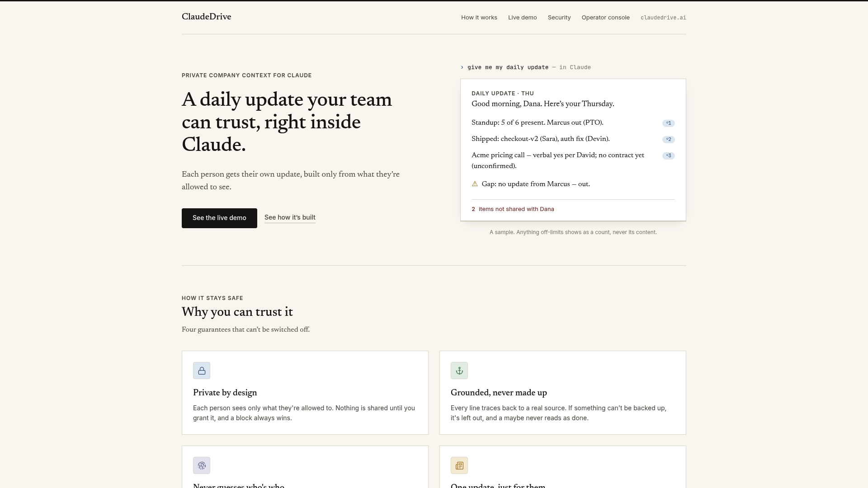The height and width of the screenshot is (488, 868).
Task: Click the 'A daily update your team' headline
Action: (x=287, y=123)
